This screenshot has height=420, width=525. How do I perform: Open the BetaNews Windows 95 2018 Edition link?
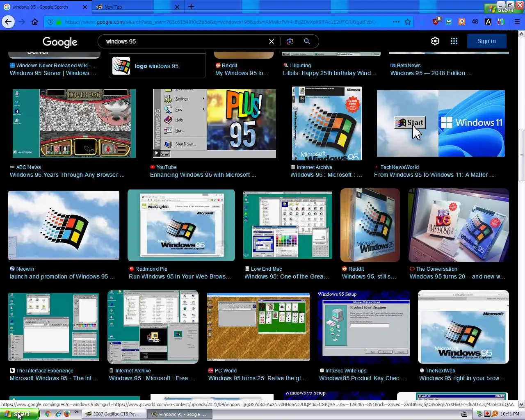pyautogui.click(x=431, y=73)
